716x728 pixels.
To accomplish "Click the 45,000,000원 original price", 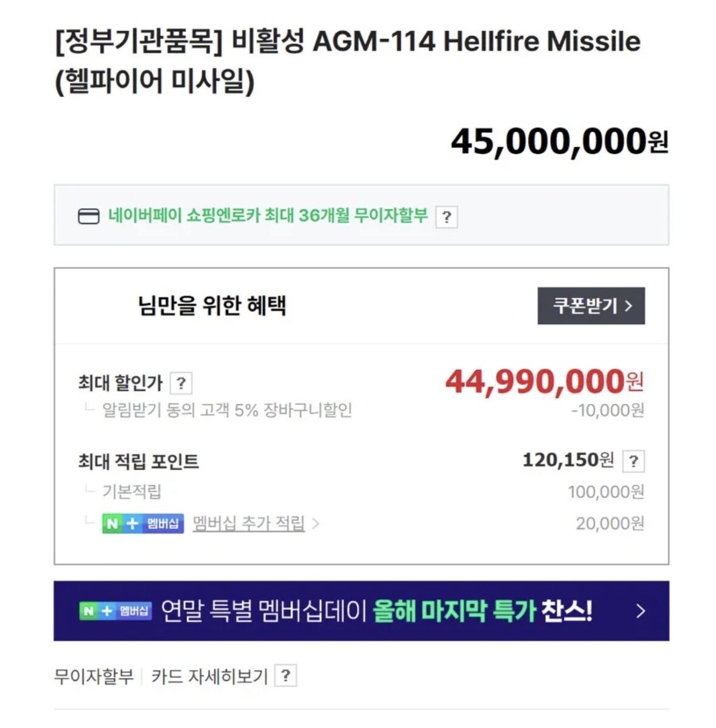I will (x=559, y=141).
